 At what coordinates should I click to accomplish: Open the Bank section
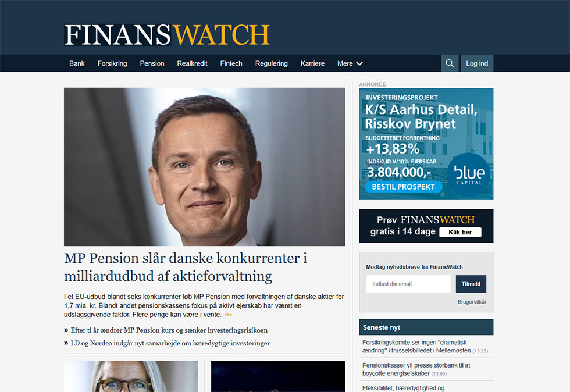(x=77, y=63)
